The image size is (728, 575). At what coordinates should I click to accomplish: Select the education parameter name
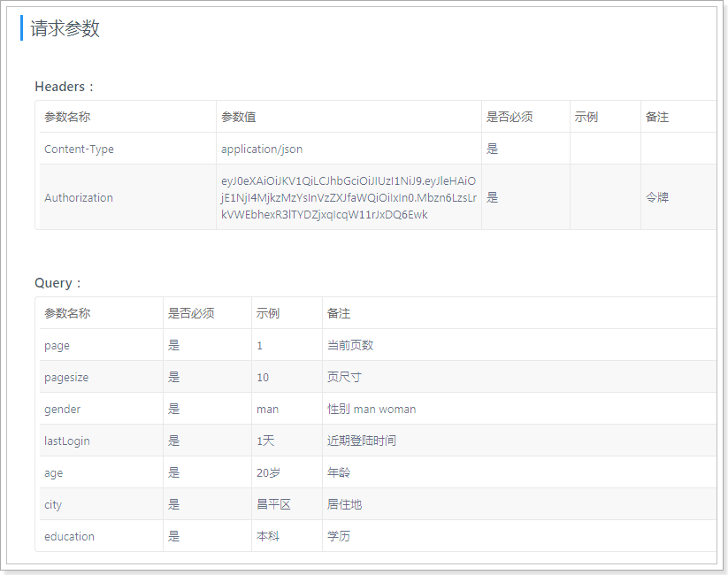(x=69, y=536)
